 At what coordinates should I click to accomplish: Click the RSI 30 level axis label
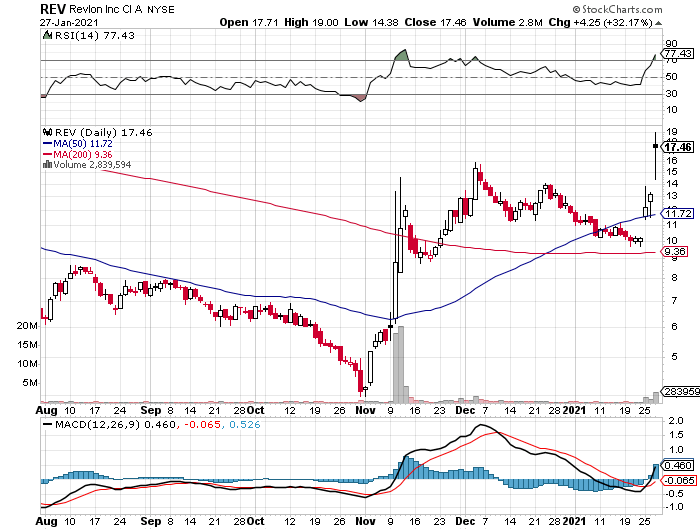click(x=671, y=93)
